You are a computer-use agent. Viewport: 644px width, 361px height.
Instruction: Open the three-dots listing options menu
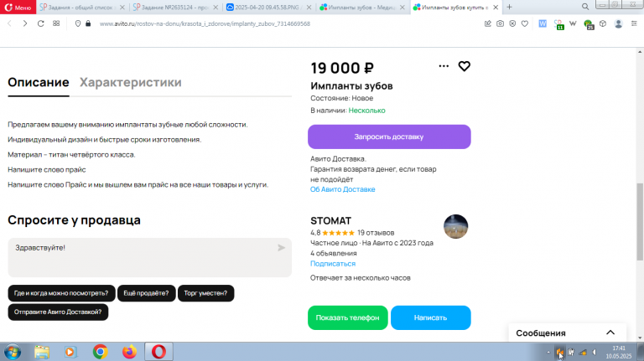[x=444, y=66]
